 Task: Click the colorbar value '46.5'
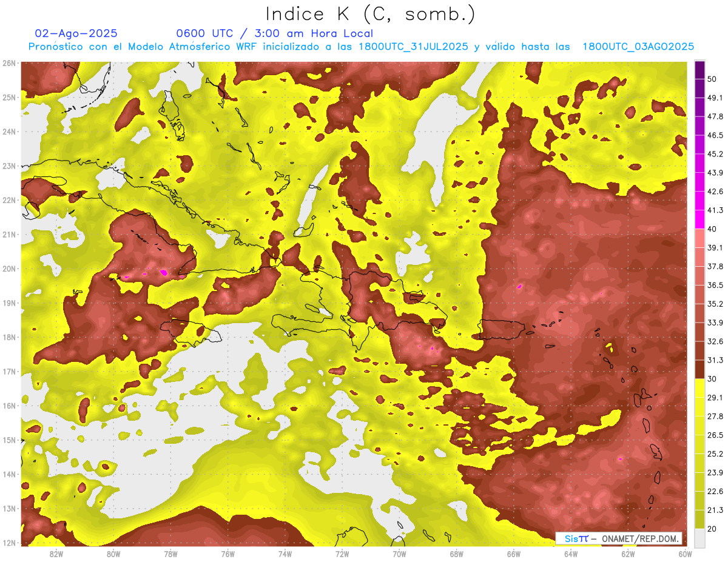pos(715,136)
